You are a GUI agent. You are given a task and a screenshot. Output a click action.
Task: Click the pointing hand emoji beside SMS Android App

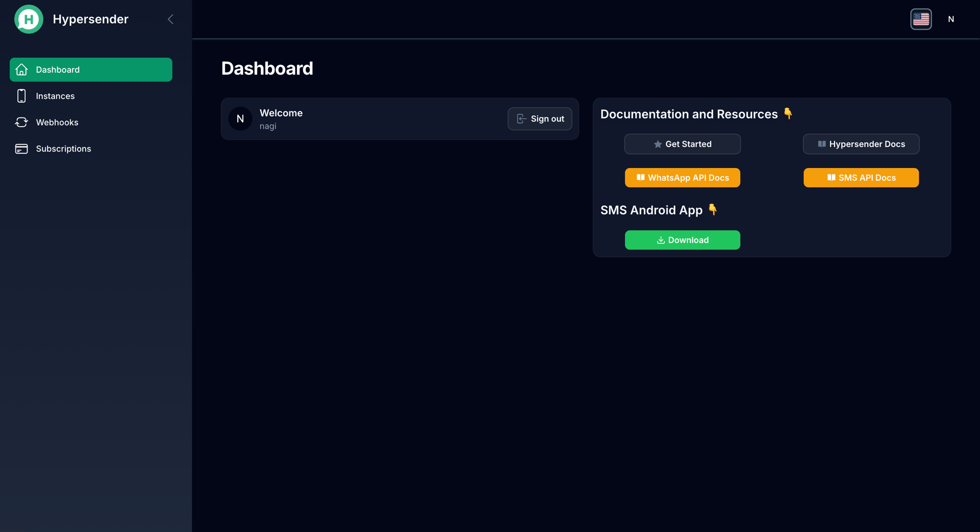[713, 209]
